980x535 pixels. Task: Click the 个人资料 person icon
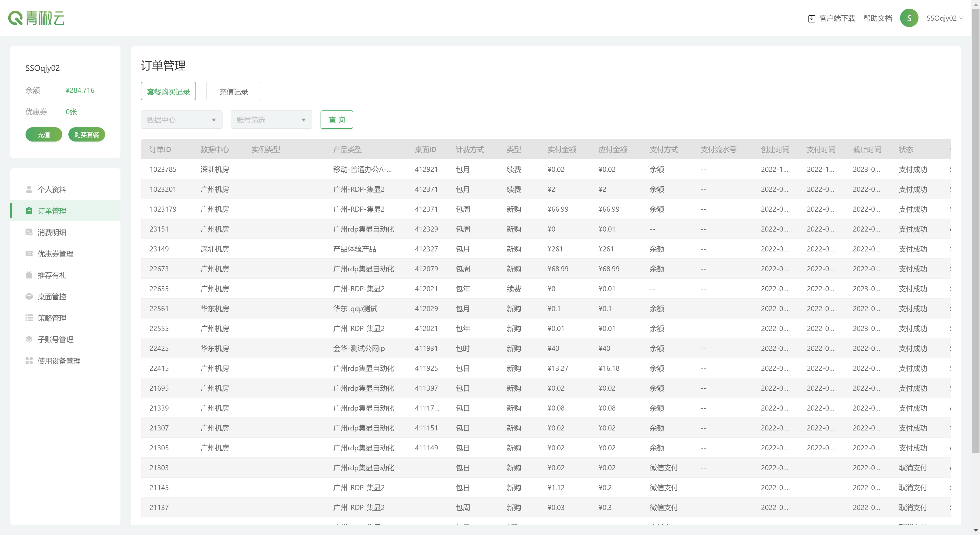[29, 189]
